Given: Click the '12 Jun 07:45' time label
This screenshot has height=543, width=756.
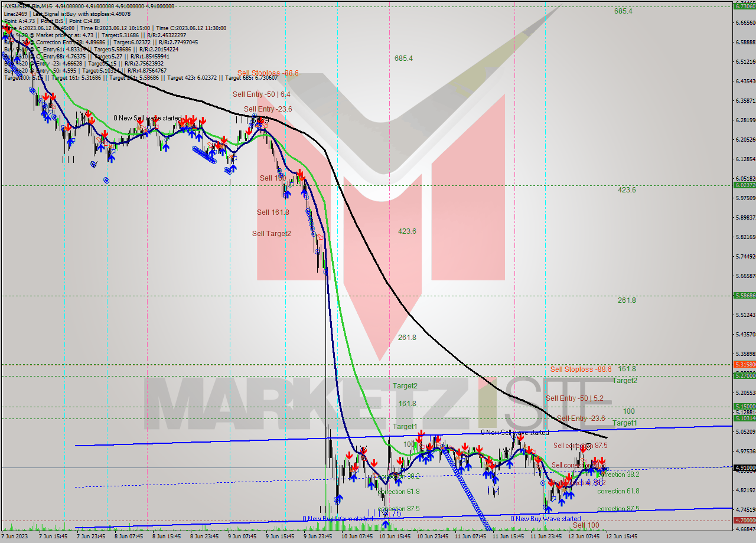Looking at the screenshot, I should click(584, 537).
